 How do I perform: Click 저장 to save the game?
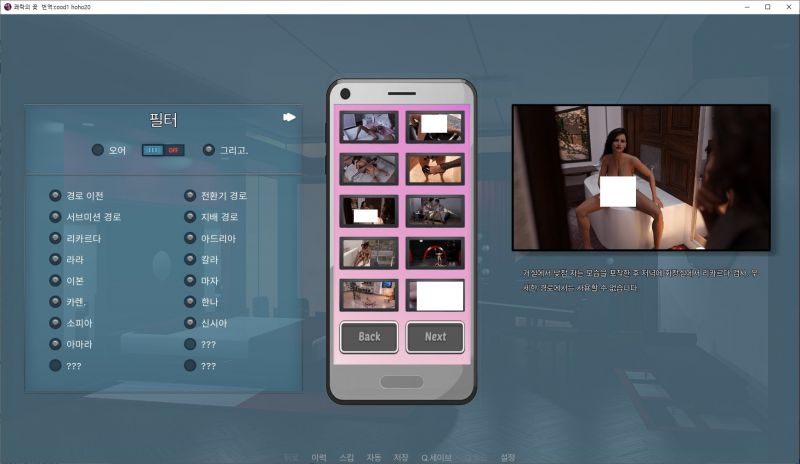400,457
